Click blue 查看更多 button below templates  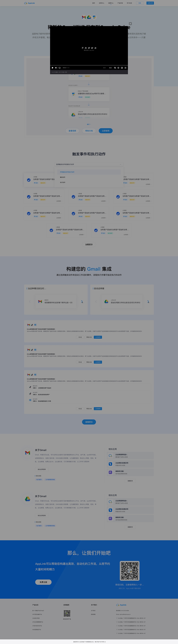[89, 422]
